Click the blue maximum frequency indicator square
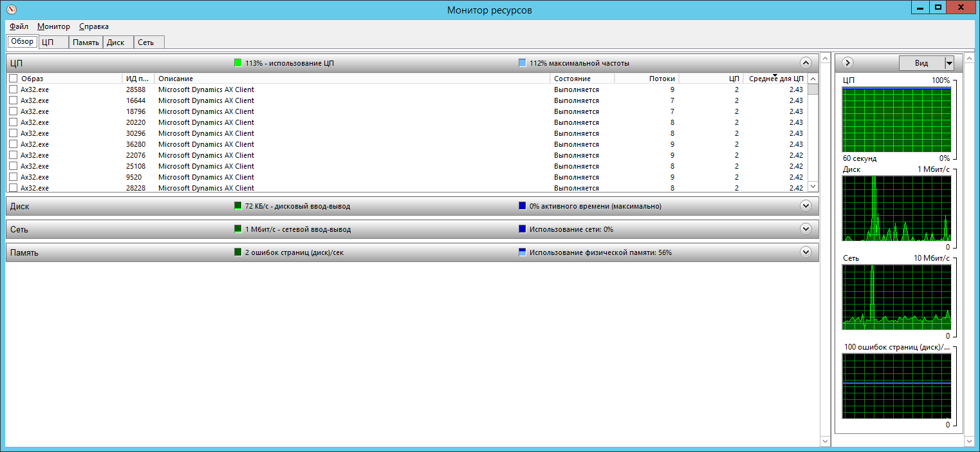 pos(522,63)
